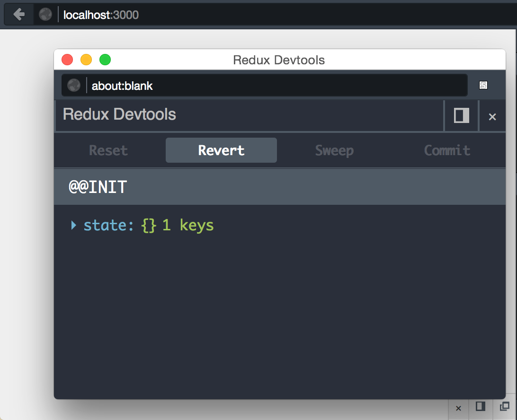Screen dimensions: 517x420
Task: Click the 'Redux Devtools' panel heading text
Action: coord(119,114)
